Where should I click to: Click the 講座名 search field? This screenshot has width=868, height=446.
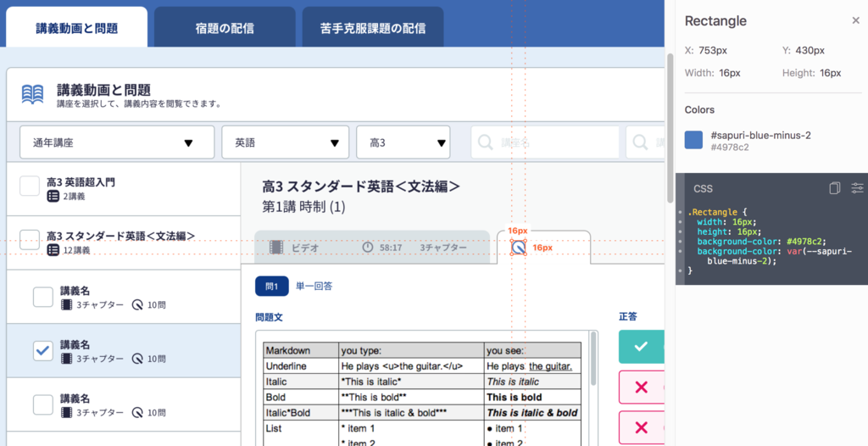(x=545, y=142)
